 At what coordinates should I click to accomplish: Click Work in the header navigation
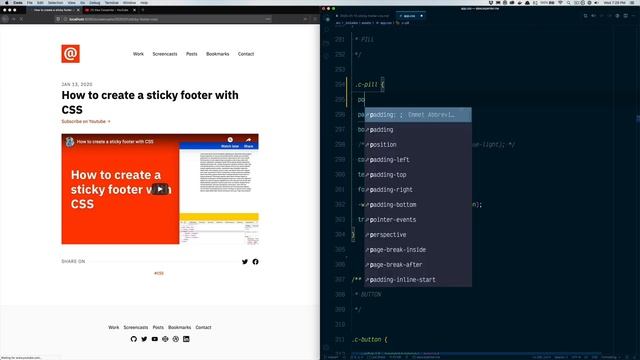click(138, 54)
